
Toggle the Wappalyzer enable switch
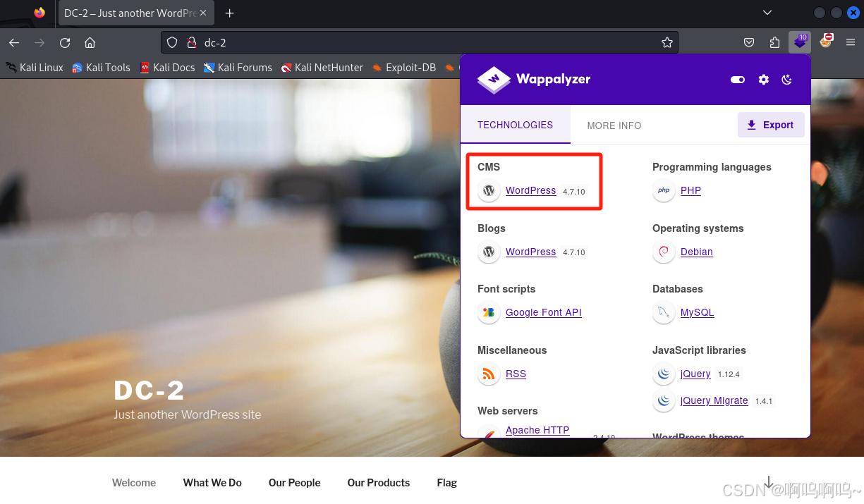[x=738, y=80]
